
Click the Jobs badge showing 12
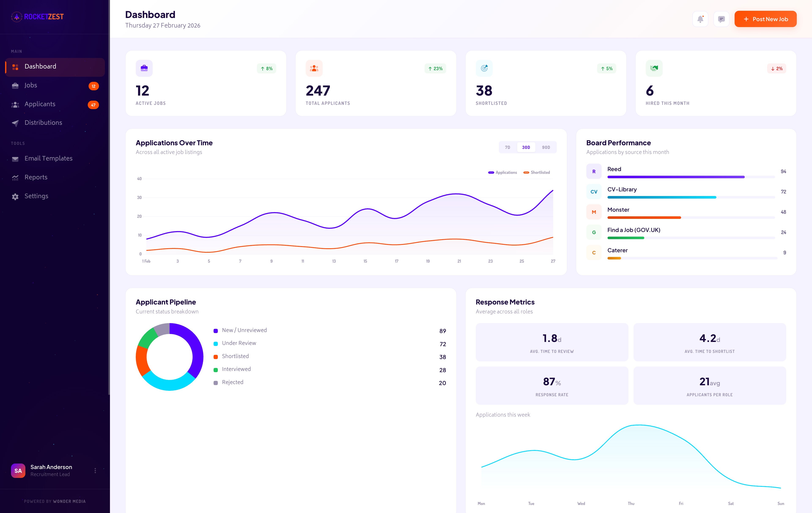point(93,86)
